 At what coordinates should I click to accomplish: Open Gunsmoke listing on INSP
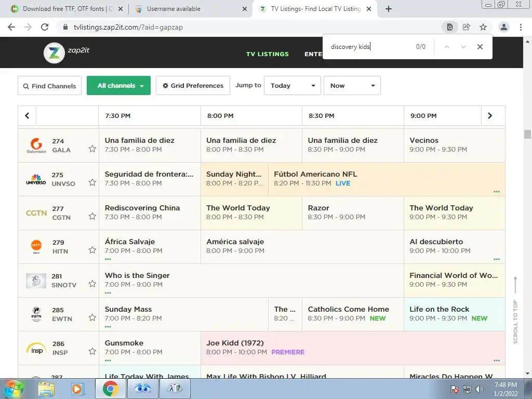[x=150, y=348]
